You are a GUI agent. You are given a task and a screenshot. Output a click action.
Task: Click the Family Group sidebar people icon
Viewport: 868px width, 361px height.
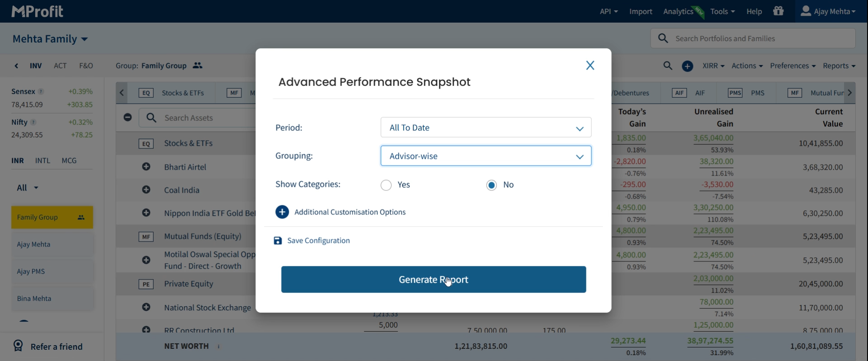pos(81,218)
